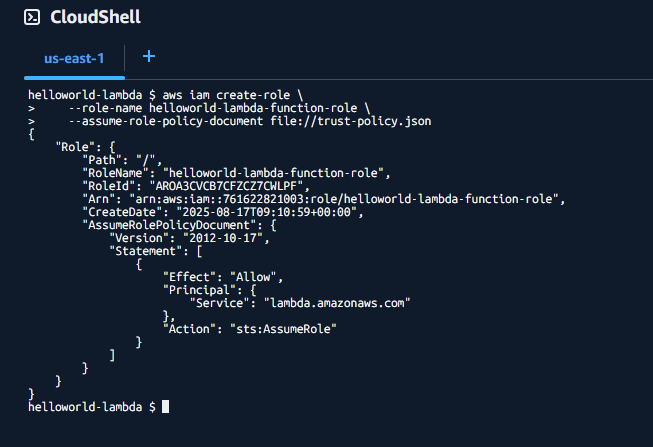Click the "Allow" effect value

253,277
